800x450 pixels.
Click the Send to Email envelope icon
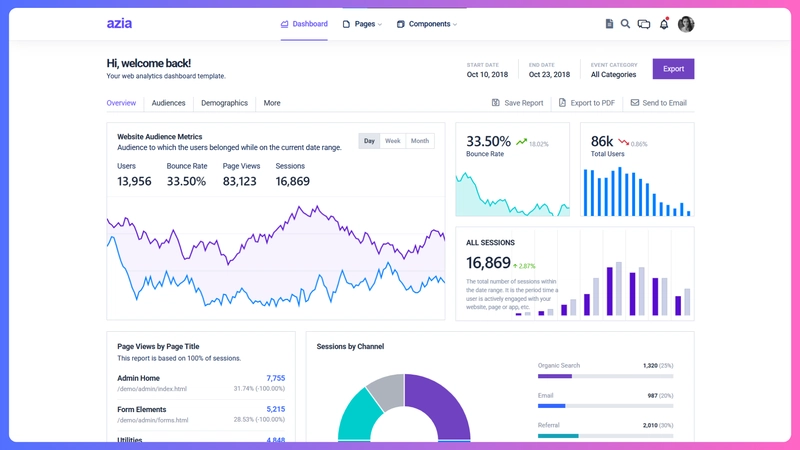click(x=634, y=103)
